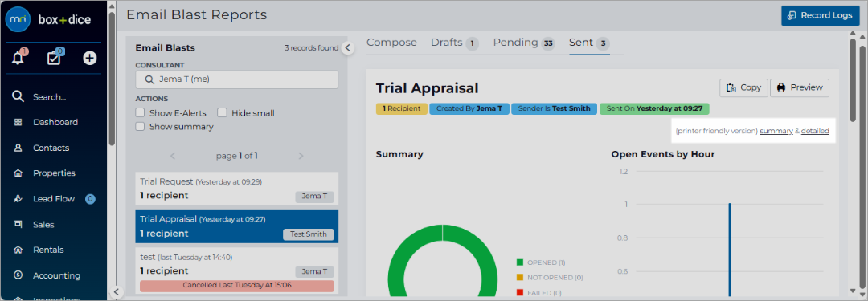Viewport: 868px width, 301px height.
Task: Check the Show summary option
Action: 141,127
